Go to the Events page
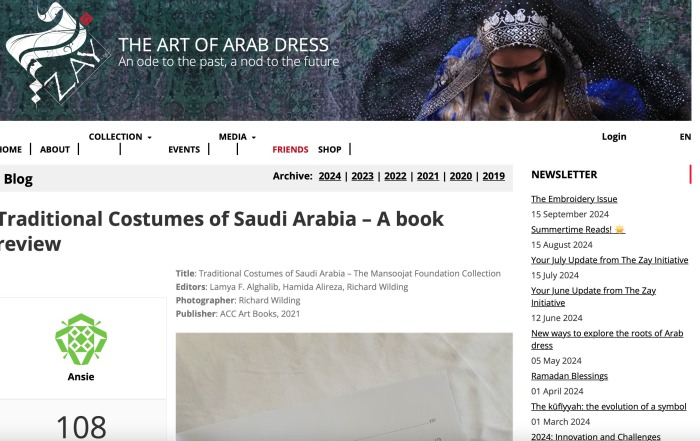This screenshot has height=441, width=700. (x=184, y=150)
